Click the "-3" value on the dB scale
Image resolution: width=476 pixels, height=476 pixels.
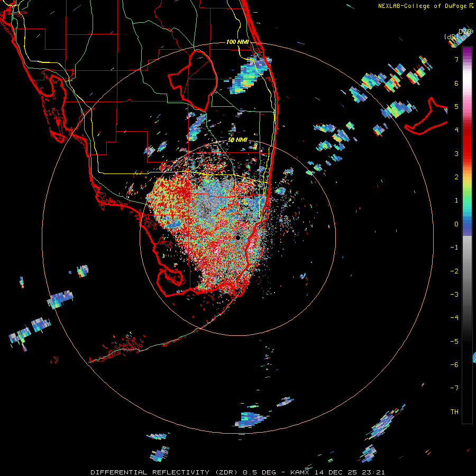click(x=454, y=294)
